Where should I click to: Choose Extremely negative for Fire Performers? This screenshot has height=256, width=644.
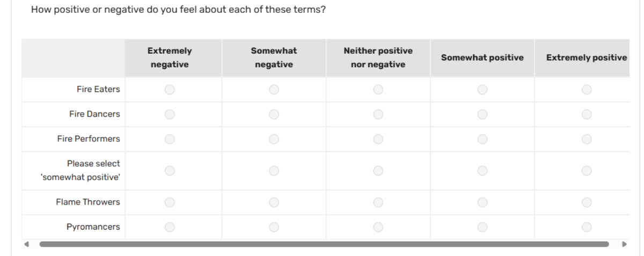point(170,139)
